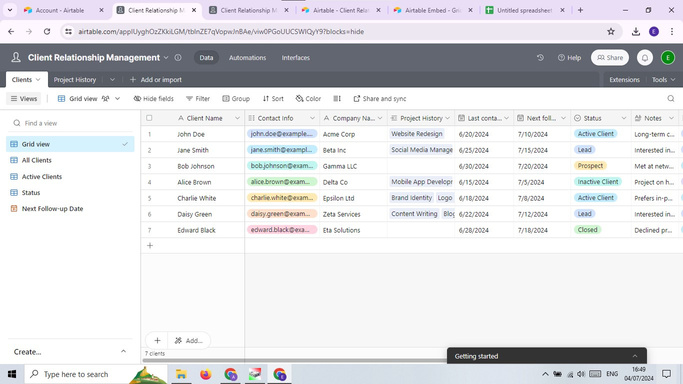Screen dimensions: 683x384
Task: Switch to the Project History table tab
Action: pyautogui.click(x=74, y=80)
